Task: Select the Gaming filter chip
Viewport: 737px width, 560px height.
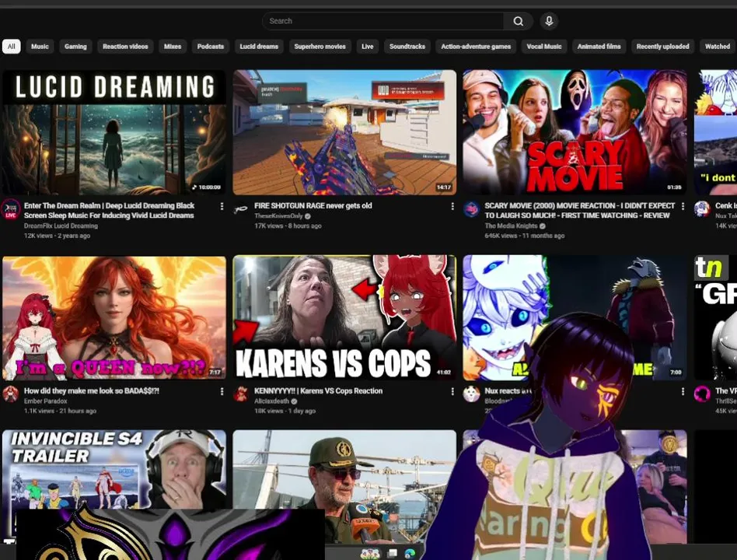Action: [x=75, y=47]
